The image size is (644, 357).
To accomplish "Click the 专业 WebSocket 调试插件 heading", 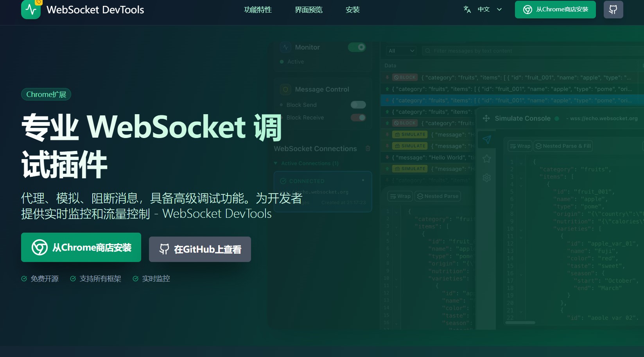I will point(152,145).
